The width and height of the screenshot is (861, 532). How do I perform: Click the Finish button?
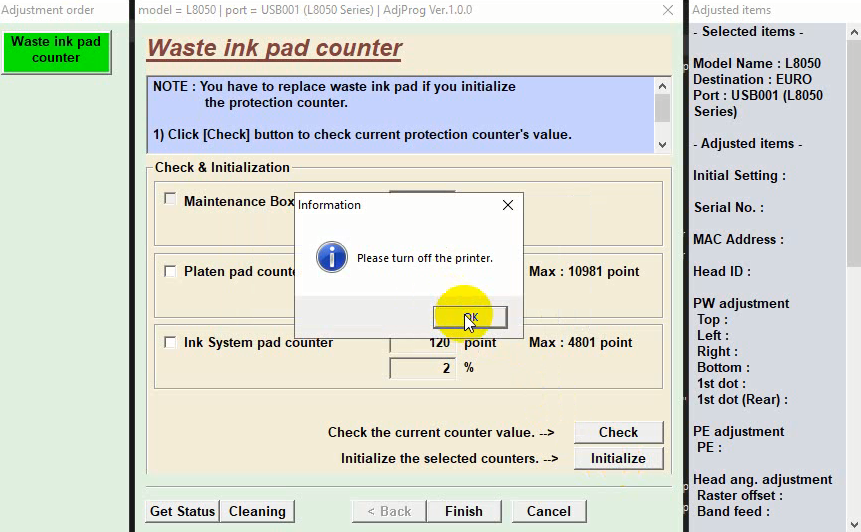click(463, 511)
